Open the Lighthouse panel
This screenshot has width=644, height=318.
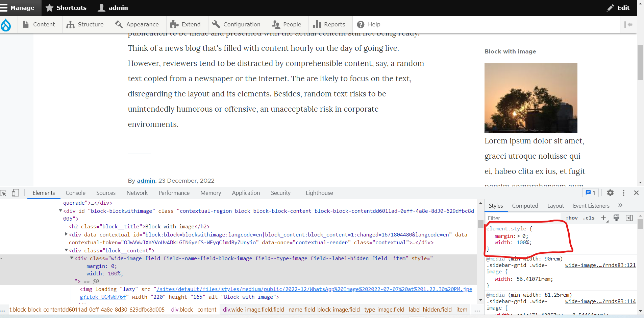319,193
